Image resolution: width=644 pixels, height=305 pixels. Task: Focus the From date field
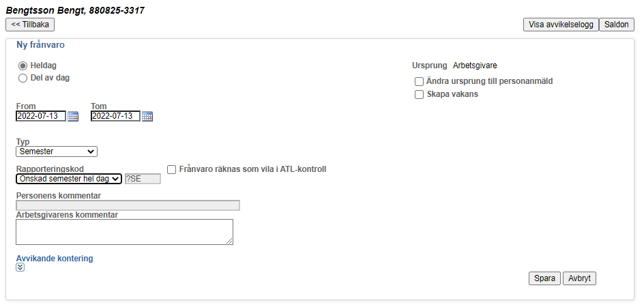[41, 116]
